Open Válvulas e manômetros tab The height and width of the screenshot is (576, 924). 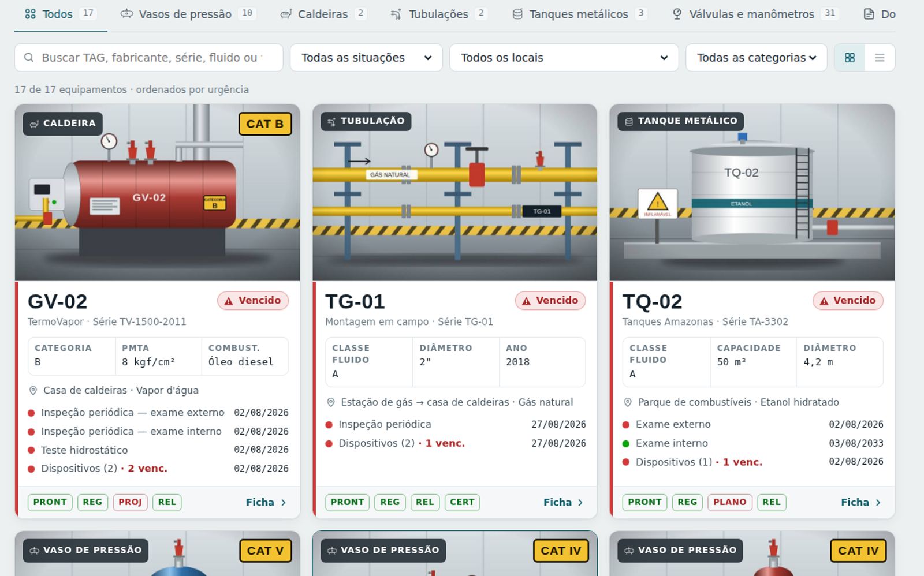coord(755,14)
